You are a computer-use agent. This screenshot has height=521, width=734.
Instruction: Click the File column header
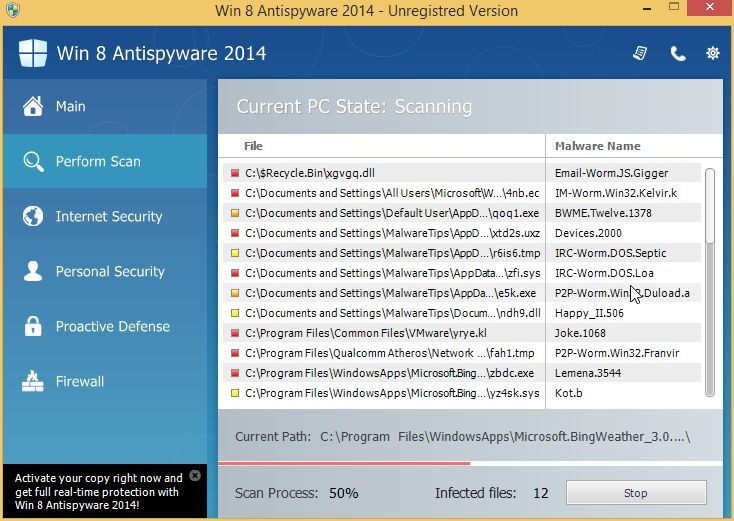click(x=253, y=146)
